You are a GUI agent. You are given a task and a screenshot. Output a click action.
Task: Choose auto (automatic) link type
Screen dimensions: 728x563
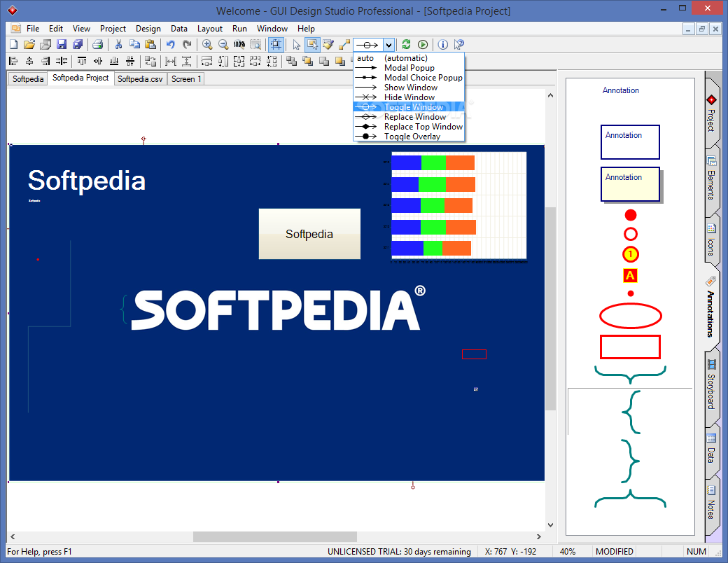[409, 58]
